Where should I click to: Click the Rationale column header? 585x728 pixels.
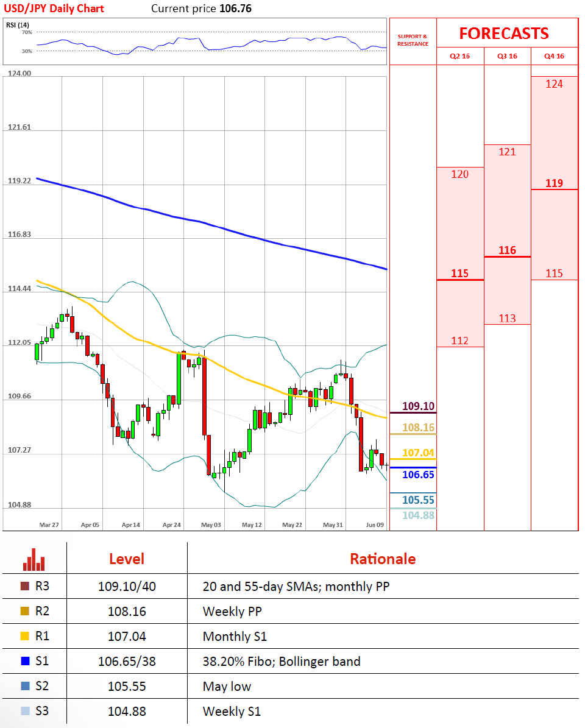(383, 559)
